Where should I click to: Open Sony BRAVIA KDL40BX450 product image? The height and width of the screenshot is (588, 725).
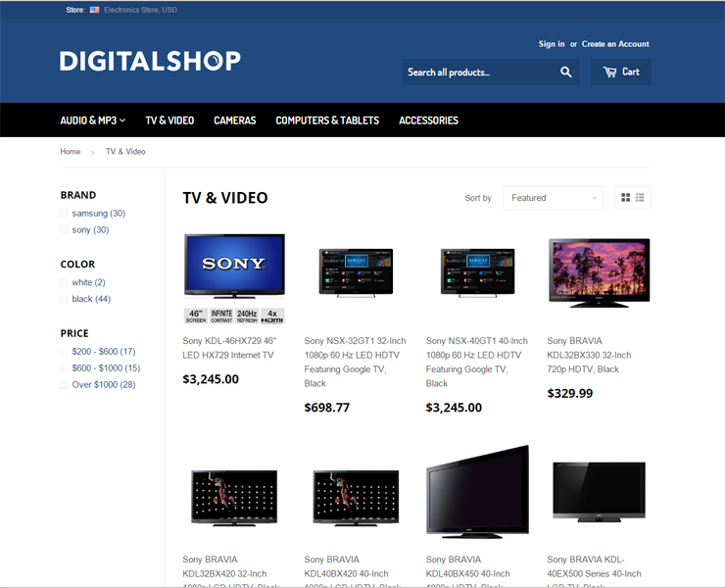(x=478, y=492)
